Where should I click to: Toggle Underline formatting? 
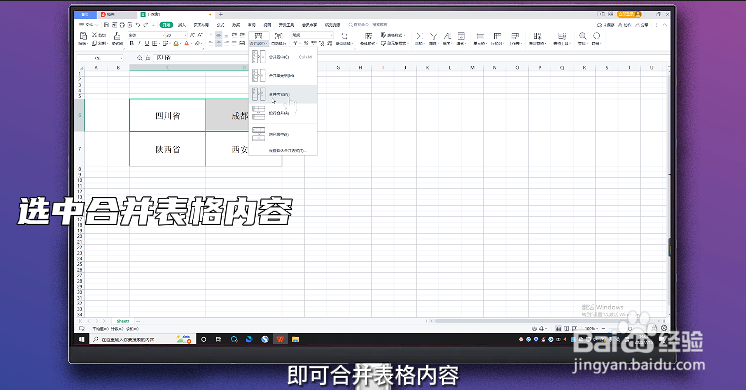coord(147,44)
